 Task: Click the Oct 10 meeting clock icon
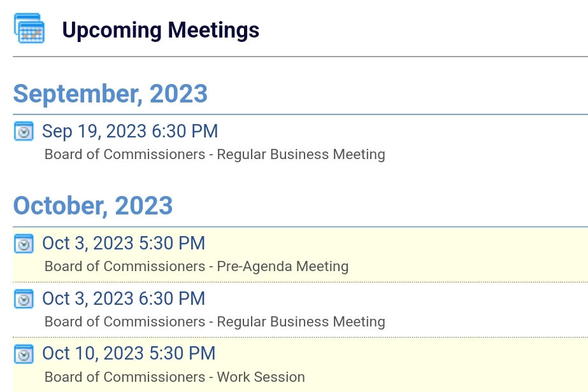[x=24, y=354]
